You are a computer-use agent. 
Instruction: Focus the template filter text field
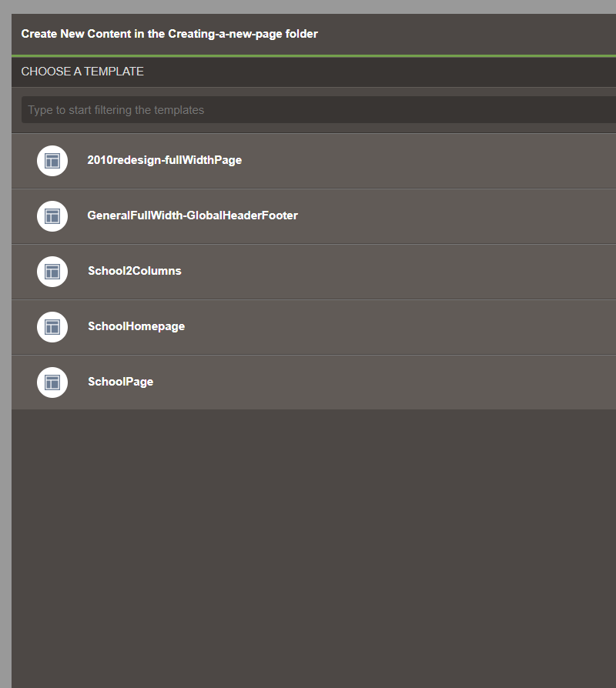(308, 110)
